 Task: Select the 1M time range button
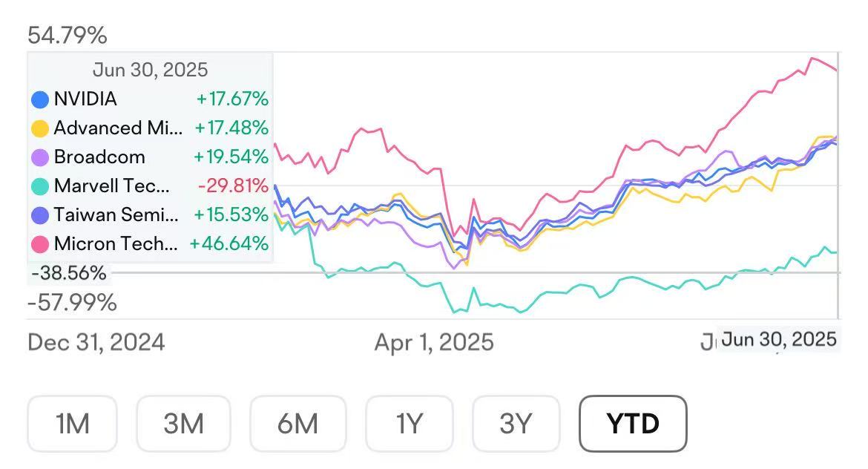(72, 424)
